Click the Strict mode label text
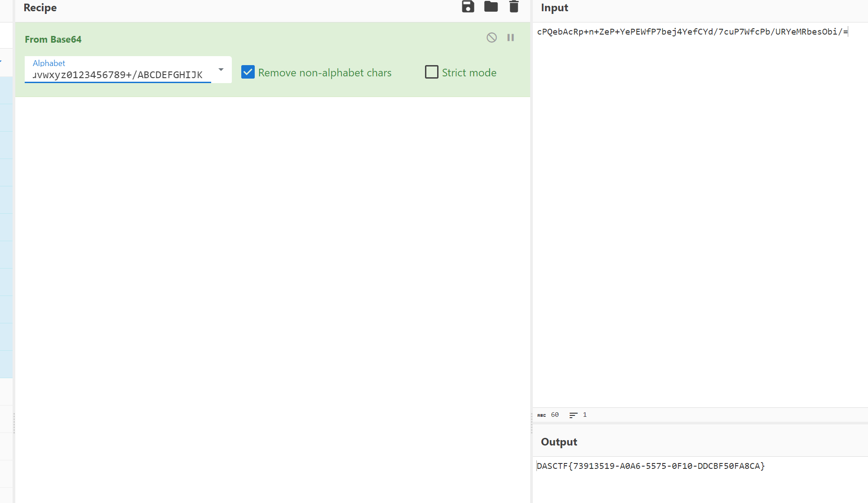This screenshot has width=868, height=503. 469,73
